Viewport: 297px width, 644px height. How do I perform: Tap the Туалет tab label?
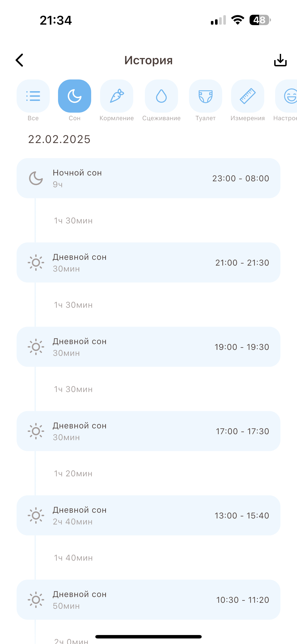tap(206, 118)
